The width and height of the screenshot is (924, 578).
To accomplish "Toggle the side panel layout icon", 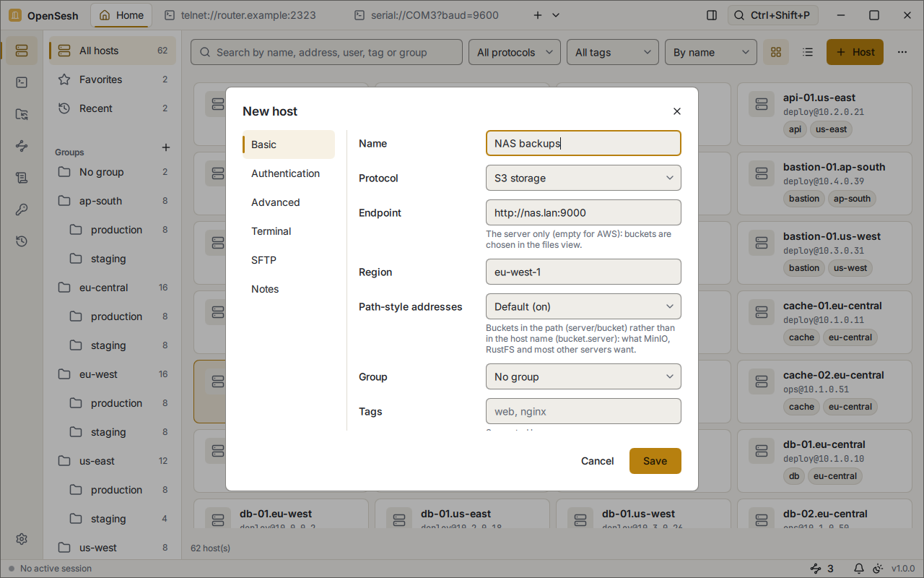I will click(712, 15).
